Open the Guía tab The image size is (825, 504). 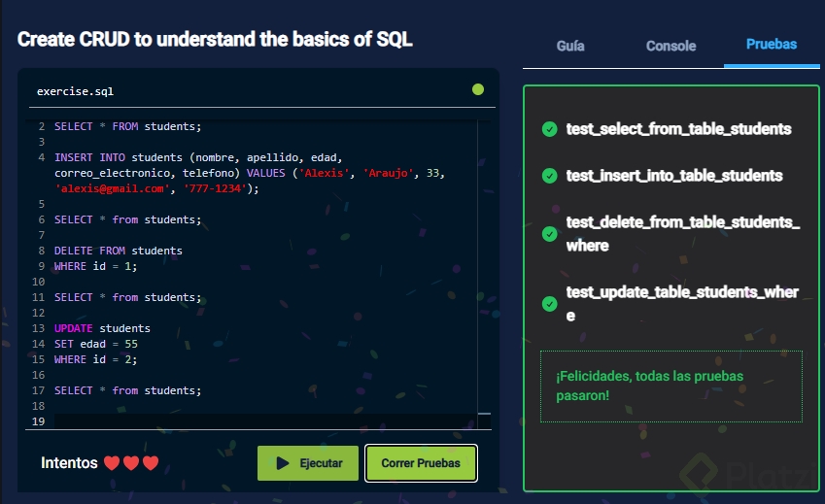point(570,46)
